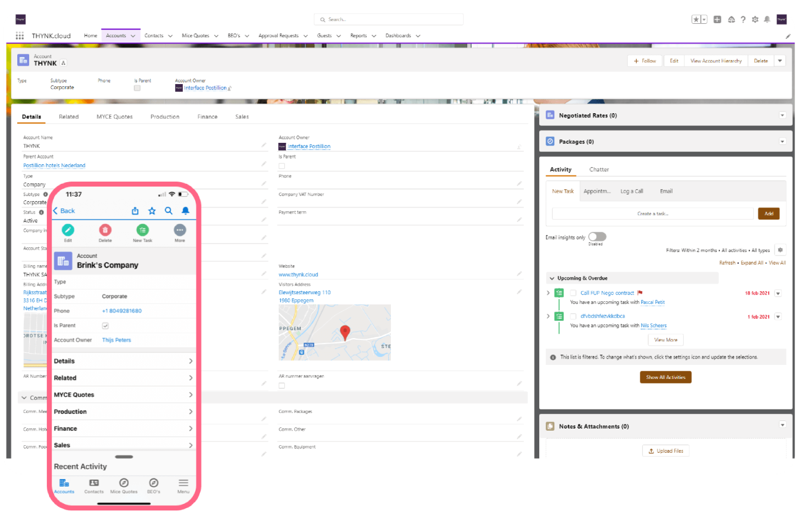Click the Follow button
Viewport: 798px width, 532px height.
click(645, 61)
